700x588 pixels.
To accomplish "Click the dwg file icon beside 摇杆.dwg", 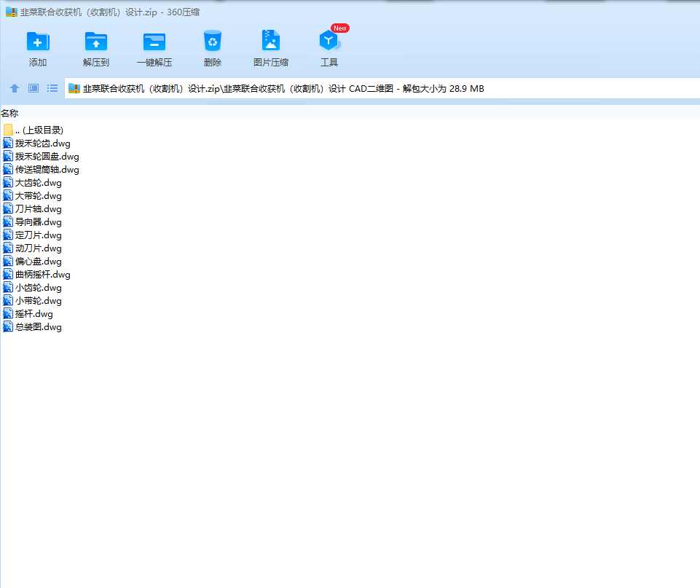I will (8, 314).
